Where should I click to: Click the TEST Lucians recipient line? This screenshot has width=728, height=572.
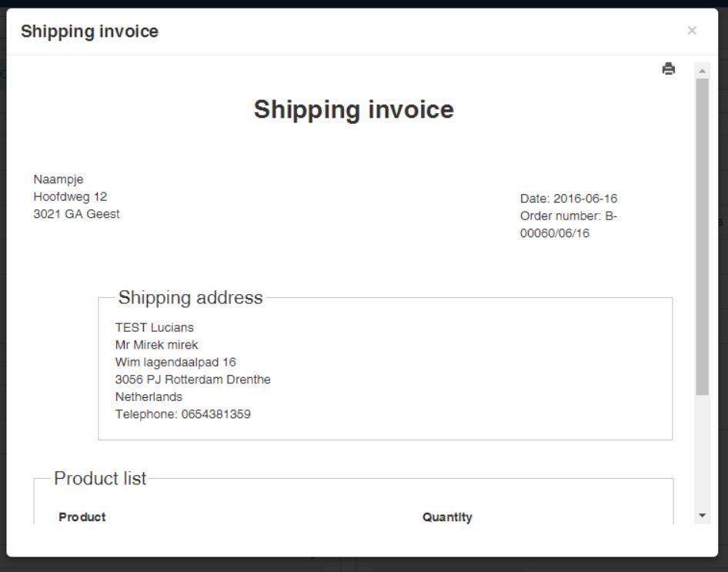(x=155, y=327)
